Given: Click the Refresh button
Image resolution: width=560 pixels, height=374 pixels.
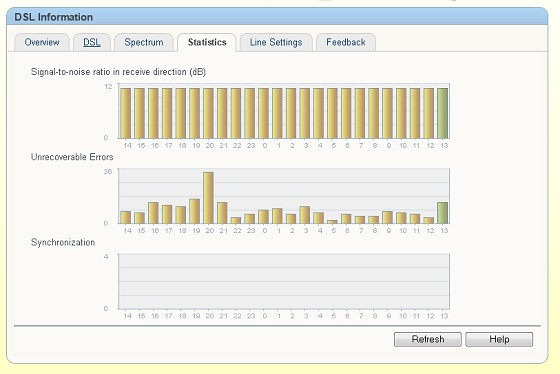Looking at the screenshot, I should coord(428,339).
